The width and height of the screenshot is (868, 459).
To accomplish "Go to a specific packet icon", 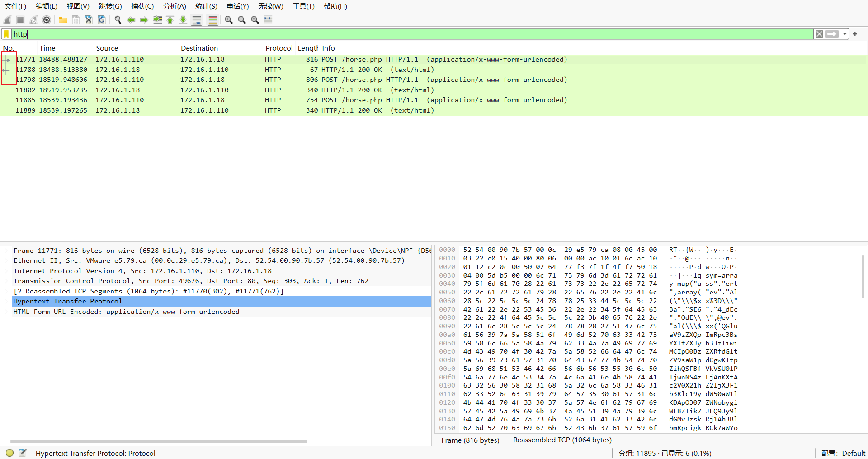I will [x=157, y=20].
